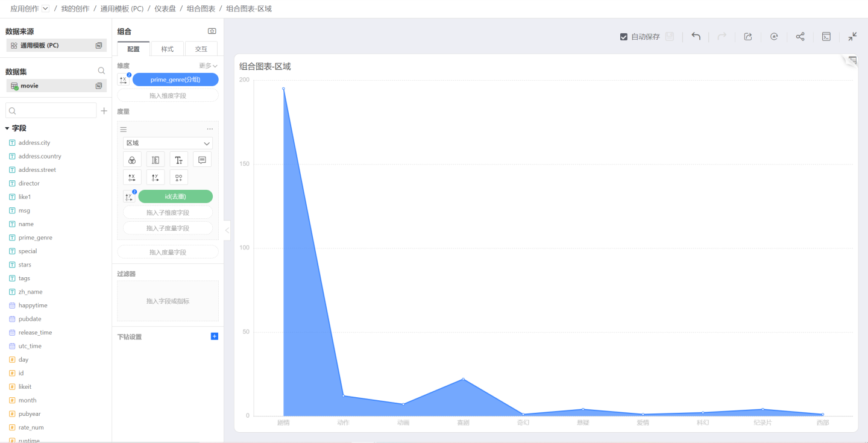Click the prime_genre(分组) dimension pill
Image resolution: width=868 pixels, height=443 pixels.
[175, 80]
